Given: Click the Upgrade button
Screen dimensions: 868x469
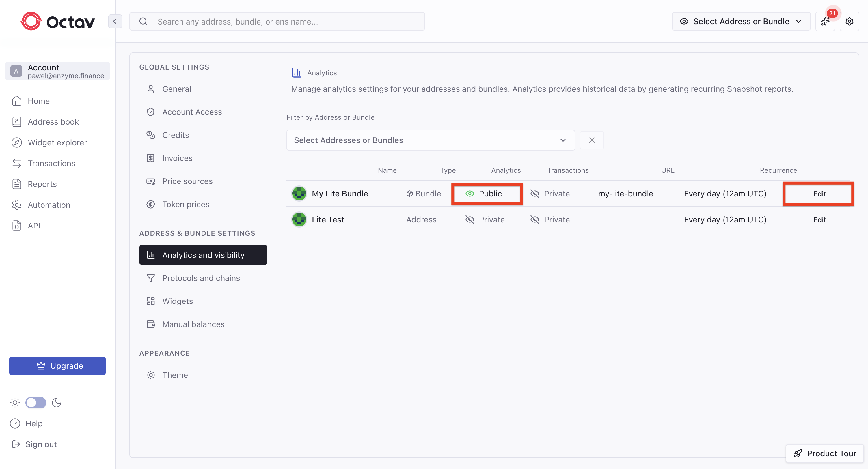Looking at the screenshot, I should coord(57,366).
